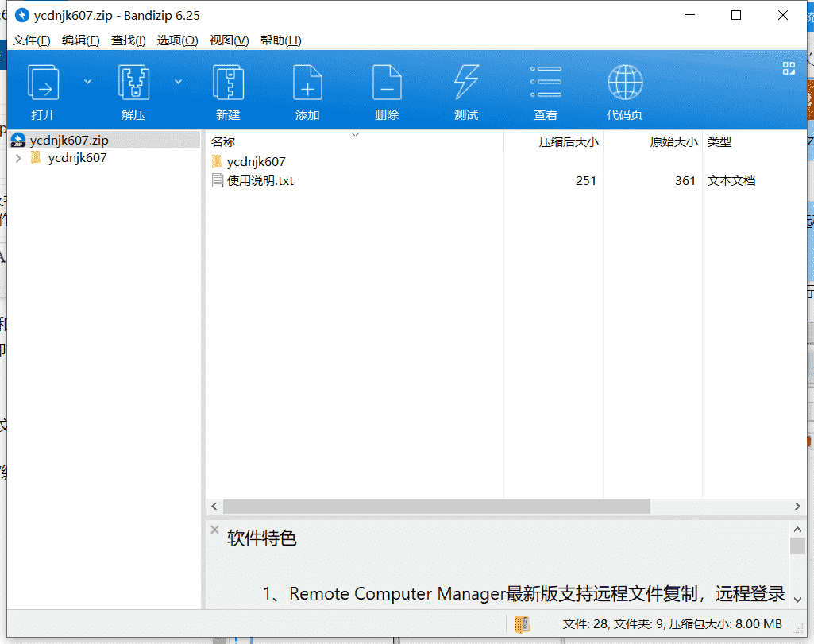814x644 pixels.
Task: Click preview pane scroll up arrow
Action: (798, 530)
